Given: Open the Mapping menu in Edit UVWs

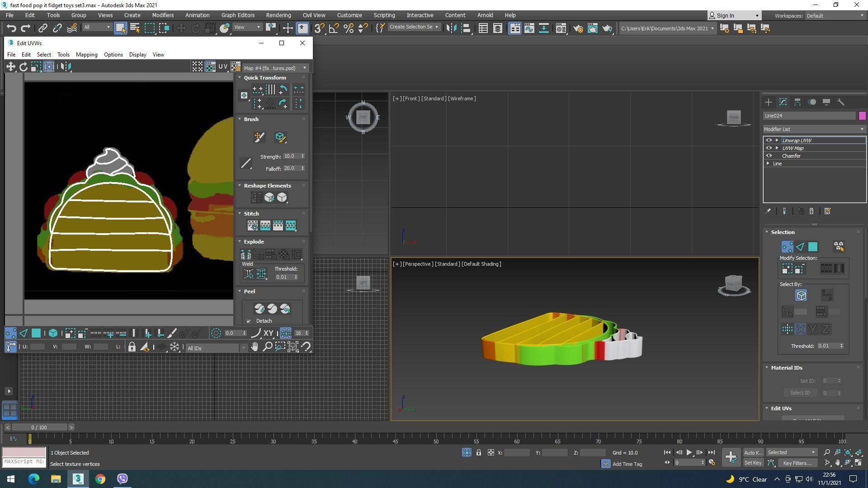Looking at the screenshot, I should click(86, 55).
